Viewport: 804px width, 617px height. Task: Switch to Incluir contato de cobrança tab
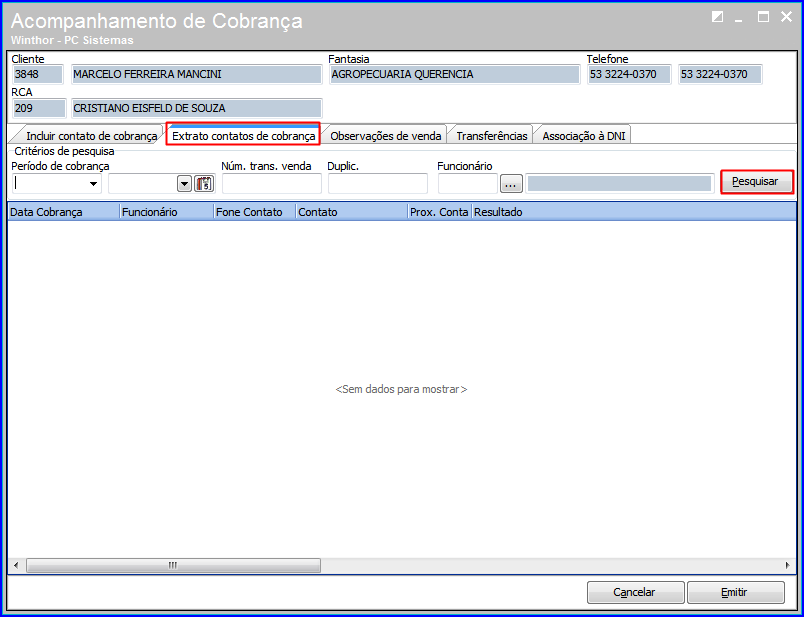coord(91,136)
